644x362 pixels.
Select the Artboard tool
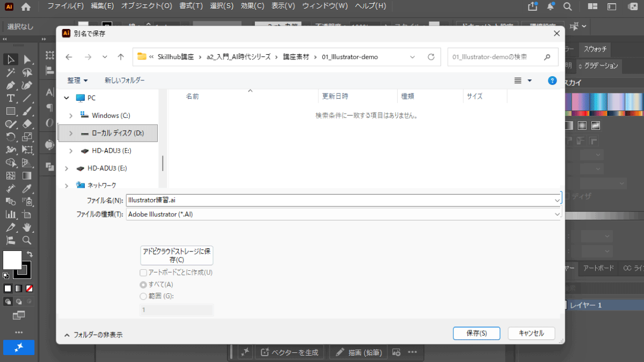click(x=27, y=214)
